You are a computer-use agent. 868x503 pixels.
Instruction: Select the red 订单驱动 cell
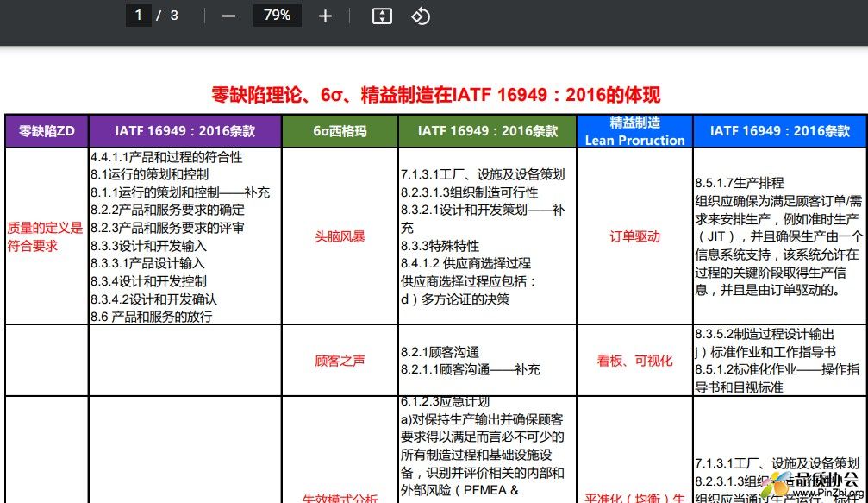click(x=635, y=236)
